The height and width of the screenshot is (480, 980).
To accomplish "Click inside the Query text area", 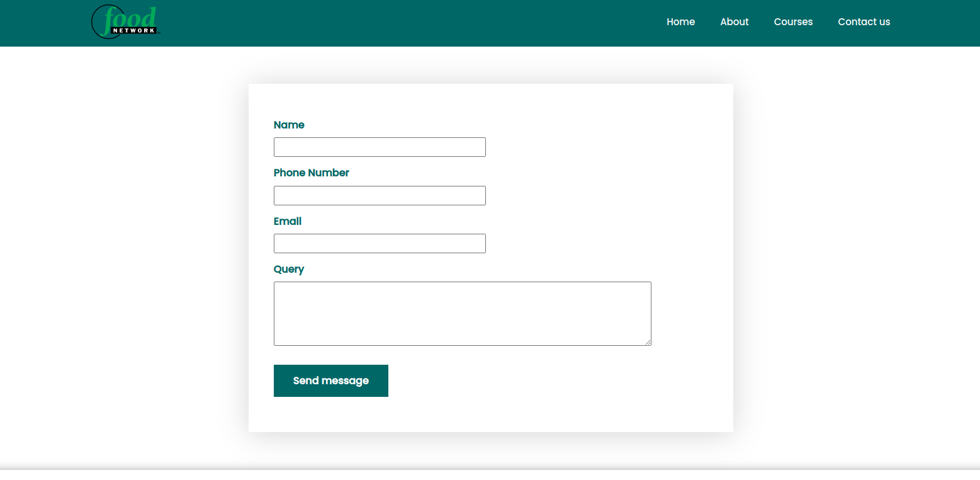I will (x=462, y=313).
